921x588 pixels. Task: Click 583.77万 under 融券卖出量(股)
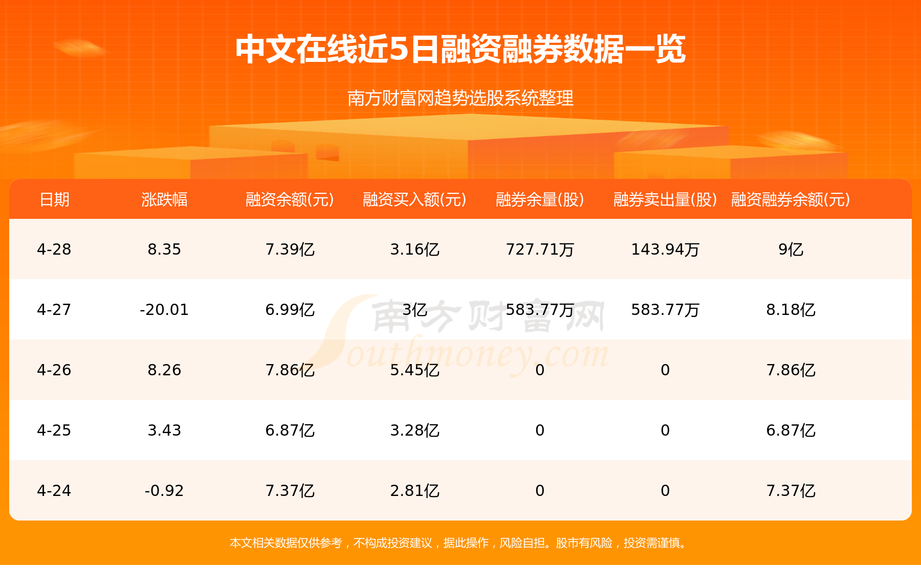point(665,309)
